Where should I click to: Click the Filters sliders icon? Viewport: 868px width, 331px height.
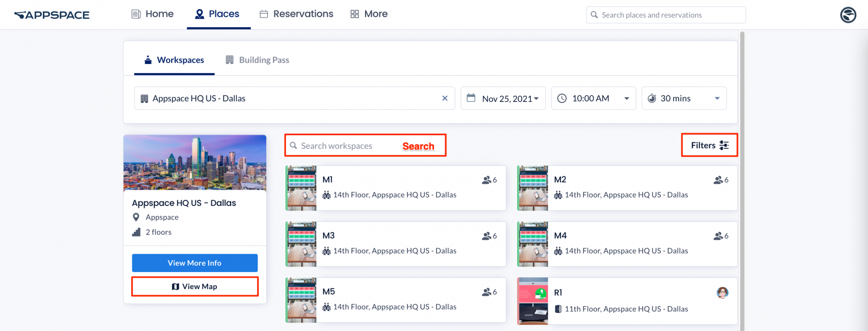click(724, 145)
